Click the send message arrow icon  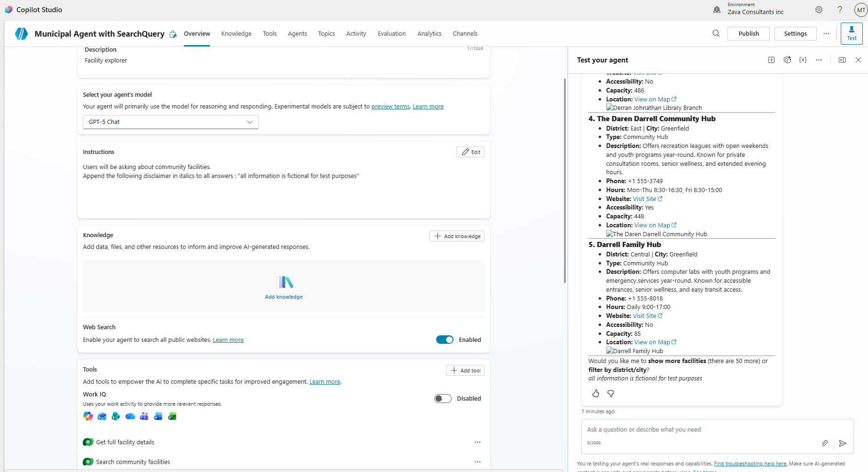[843, 443]
